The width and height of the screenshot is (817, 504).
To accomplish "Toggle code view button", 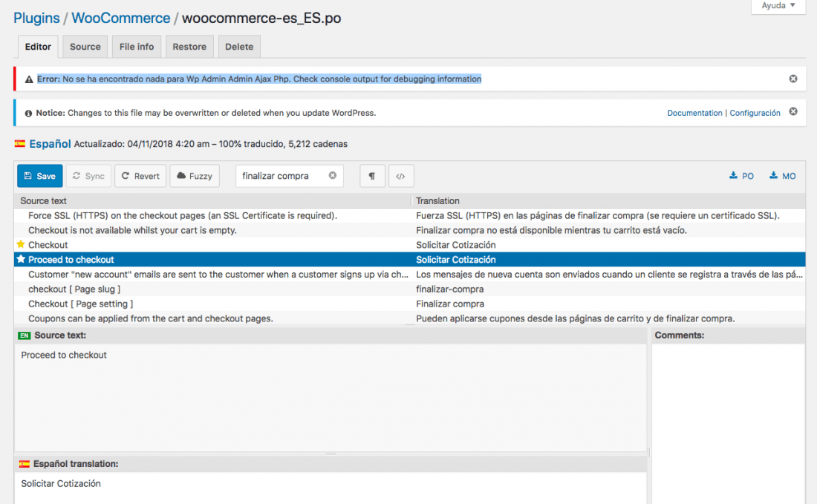I will click(400, 176).
